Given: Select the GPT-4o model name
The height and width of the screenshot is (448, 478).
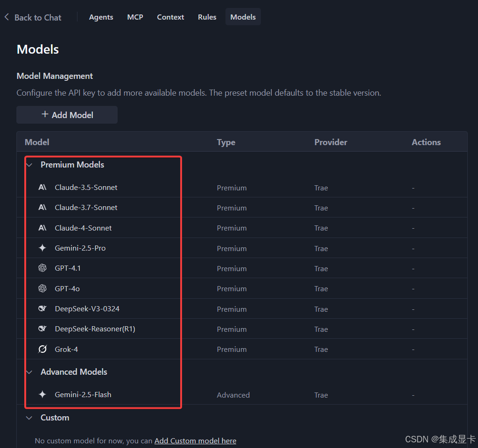Looking at the screenshot, I should tap(67, 288).
